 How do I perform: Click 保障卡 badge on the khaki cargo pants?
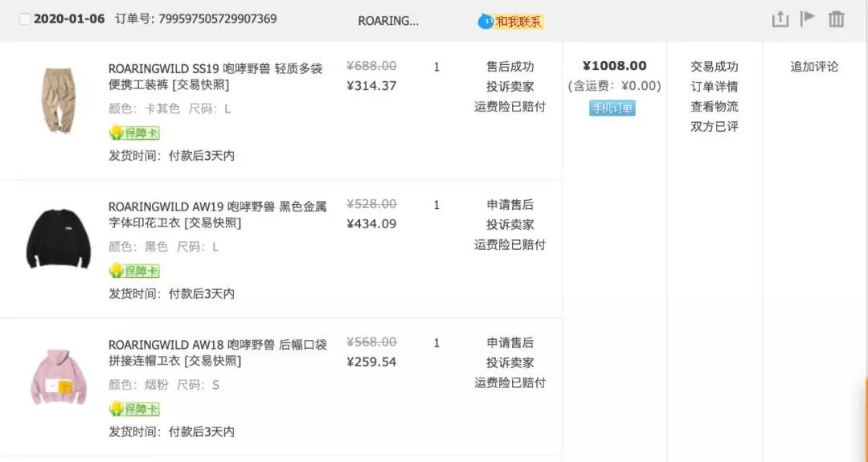click(x=135, y=133)
